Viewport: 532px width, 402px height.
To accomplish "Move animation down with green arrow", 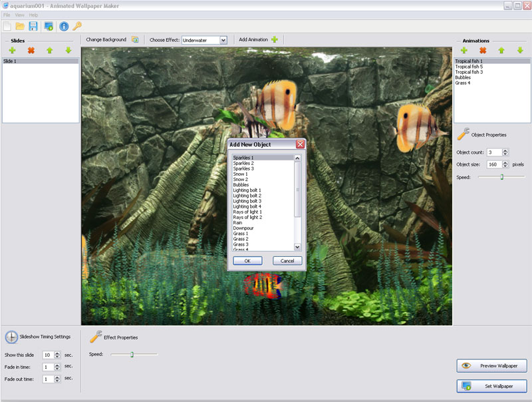I will point(520,50).
